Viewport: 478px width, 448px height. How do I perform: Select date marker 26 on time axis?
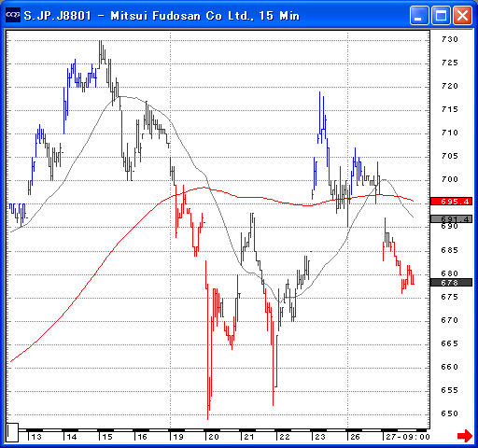coord(355,437)
